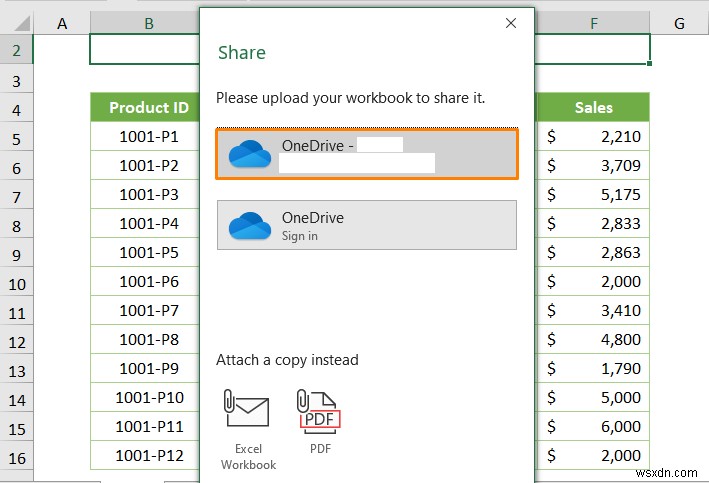Screen dimensions: 709x483
Task: Select column B header
Action: tap(148, 23)
